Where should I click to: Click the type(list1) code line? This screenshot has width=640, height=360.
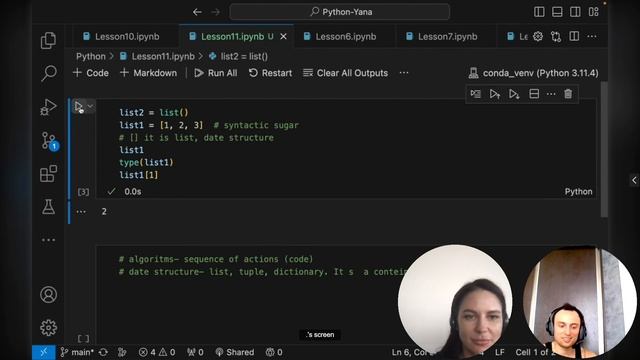(146, 162)
